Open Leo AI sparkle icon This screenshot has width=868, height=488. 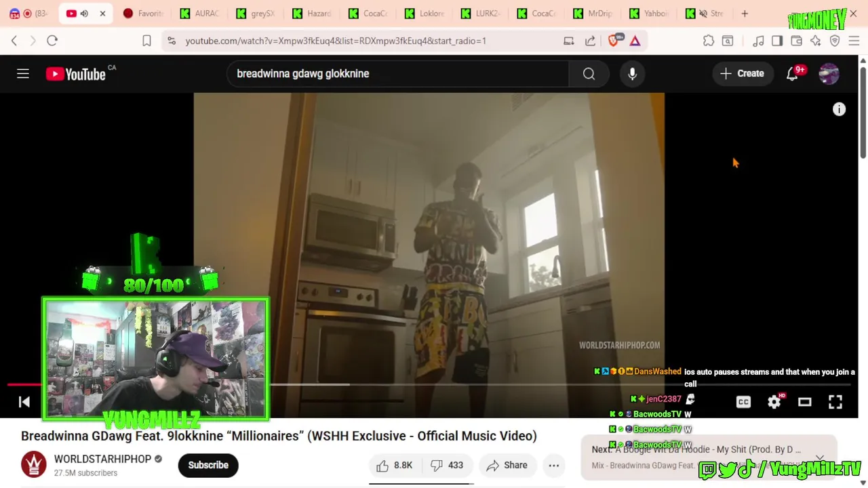[x=815, y=41]
